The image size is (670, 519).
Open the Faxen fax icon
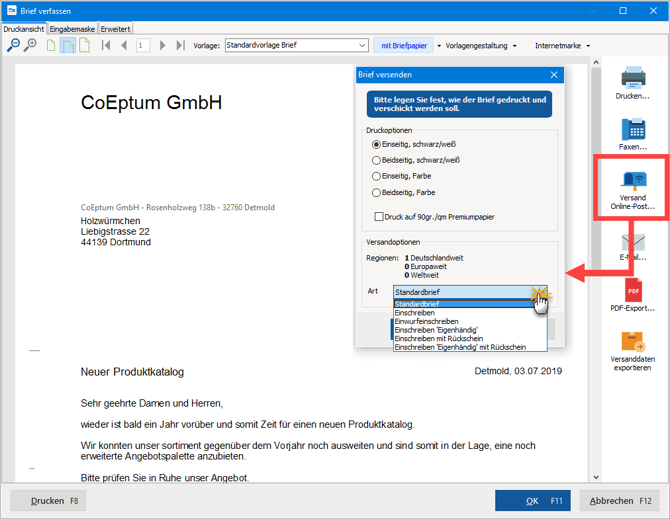point(633,129)
